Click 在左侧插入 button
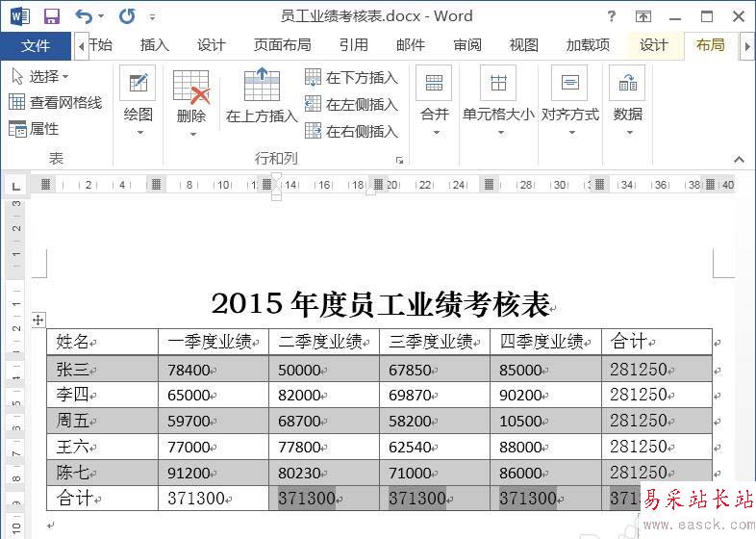The width and height of the screenshot is (756, 539). (351, 104)
